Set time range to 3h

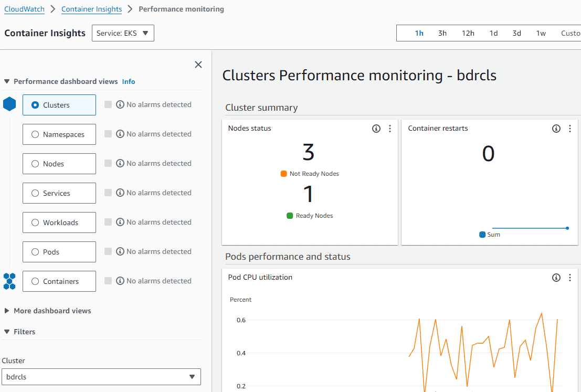(x=442, y=33)
